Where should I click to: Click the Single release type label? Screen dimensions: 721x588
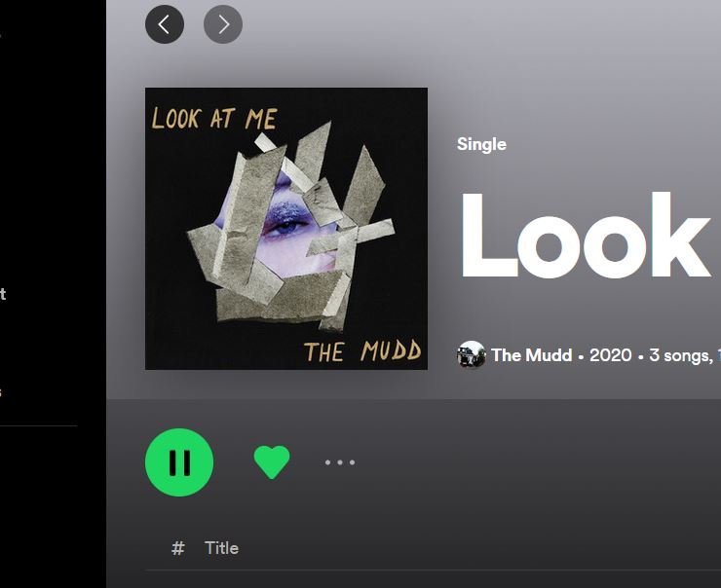pyautogui.click(x=481, y=144)
